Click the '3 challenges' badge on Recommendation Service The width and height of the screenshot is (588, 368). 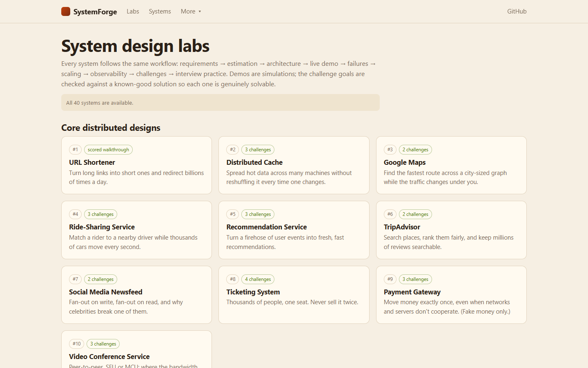click(x=258, y=214)
